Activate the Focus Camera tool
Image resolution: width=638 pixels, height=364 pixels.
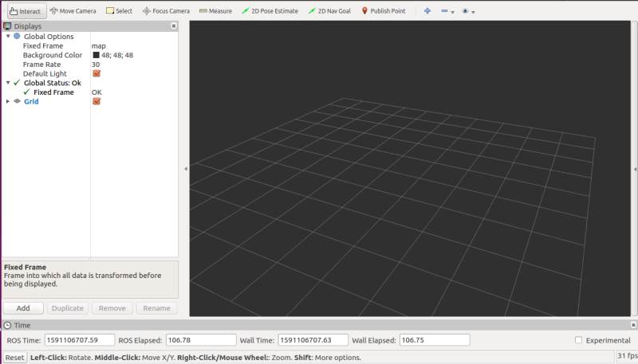tap(166, 11)
